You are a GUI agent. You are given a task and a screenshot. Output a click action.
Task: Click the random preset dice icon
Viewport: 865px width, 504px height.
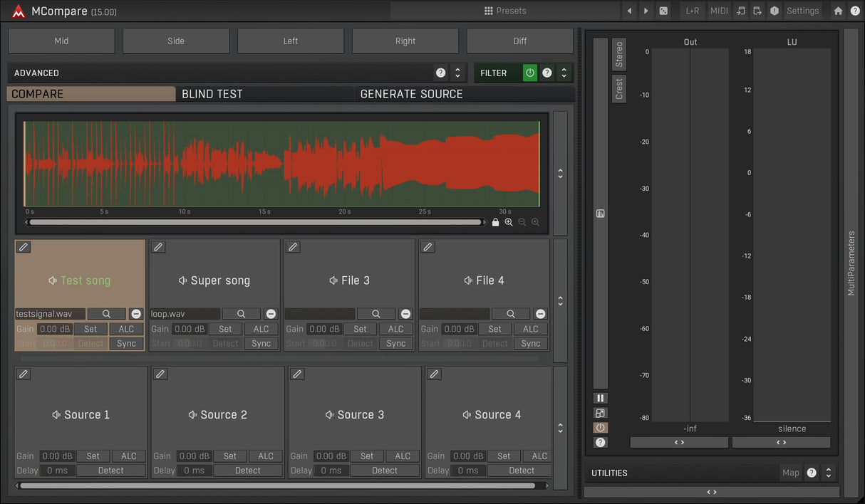point(663,11)
